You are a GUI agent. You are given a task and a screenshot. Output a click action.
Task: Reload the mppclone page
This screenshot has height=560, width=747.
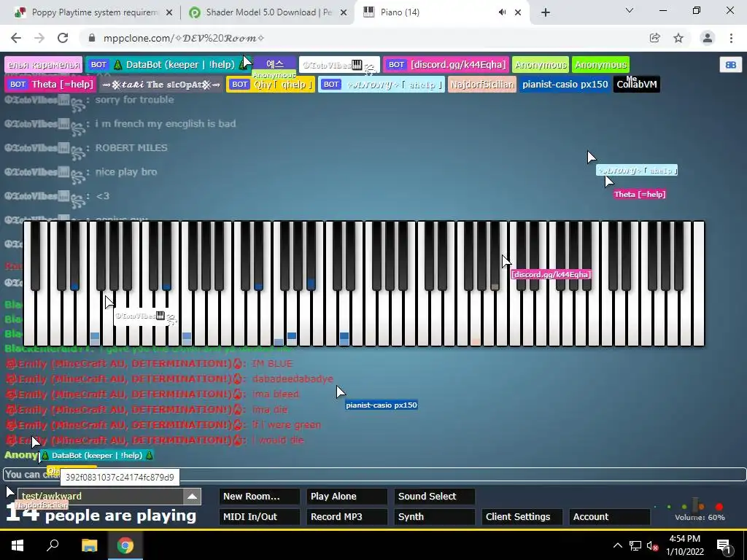(63, 38)
